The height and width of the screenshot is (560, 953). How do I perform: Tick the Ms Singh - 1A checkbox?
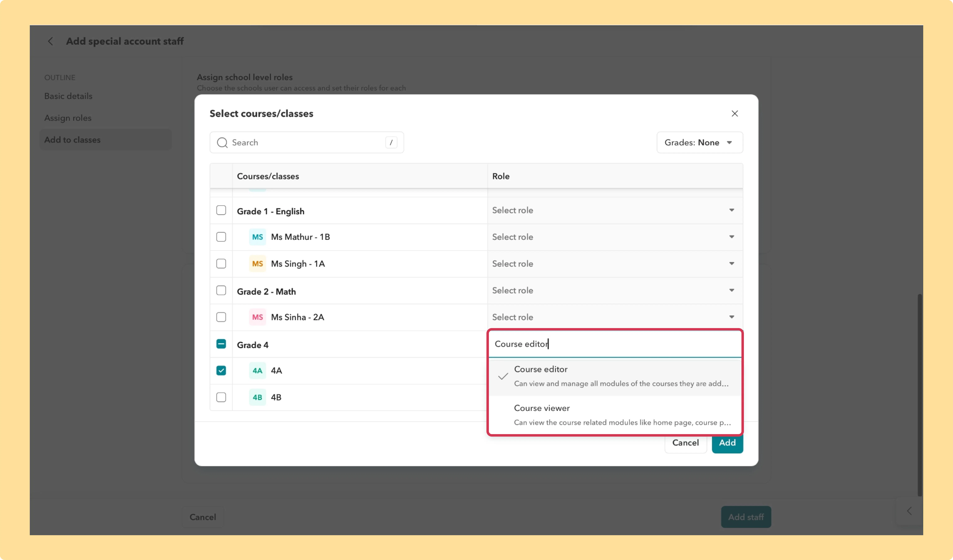(221, 264)
